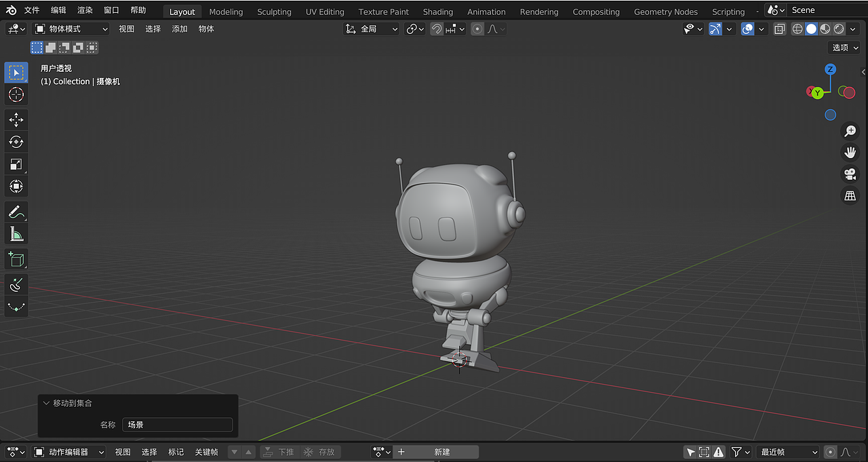This screenshot has height=462, width=868.
Task: Select the Move tool in the toolbar
Action: click(16, 119)
